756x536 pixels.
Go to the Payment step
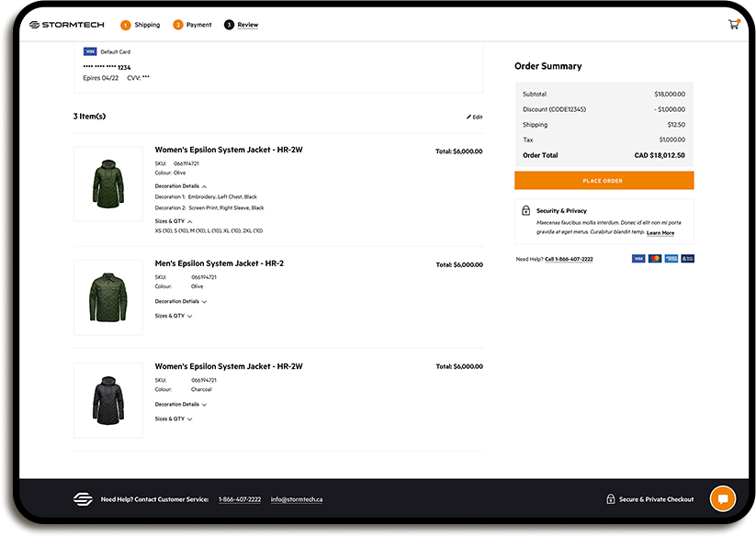coord(199,25)
